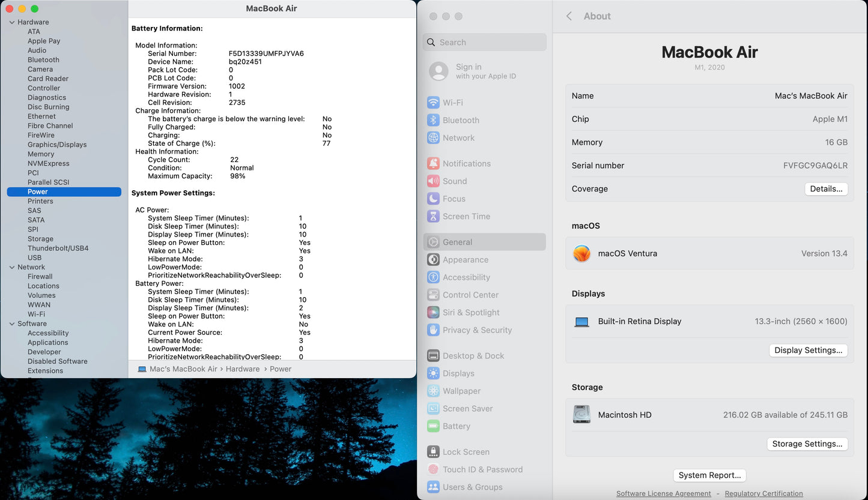Select the Bluetooth icon in System Settings
The width and height of the screenshot is (868, 500).
433,120
